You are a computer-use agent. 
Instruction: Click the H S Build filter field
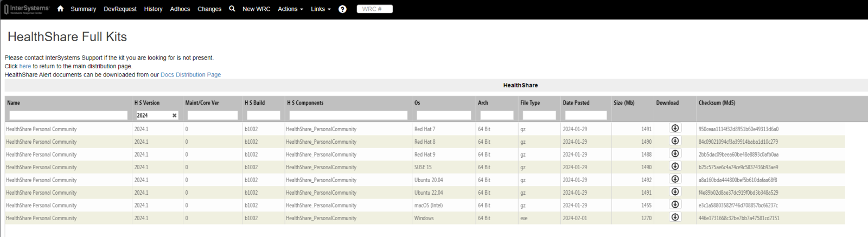pos(264,116)
